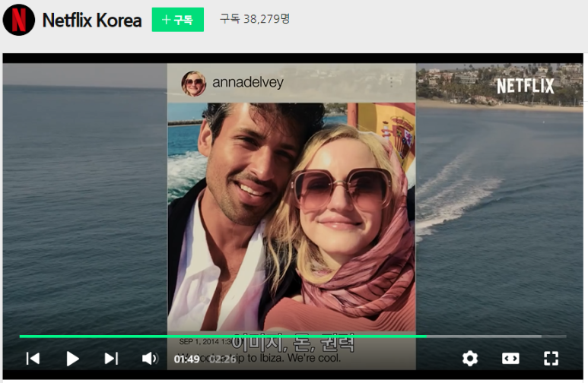This screenshot has width=588, height=383.
Task: Click the 01:49 current time display
Action: [x=187, y=359]
